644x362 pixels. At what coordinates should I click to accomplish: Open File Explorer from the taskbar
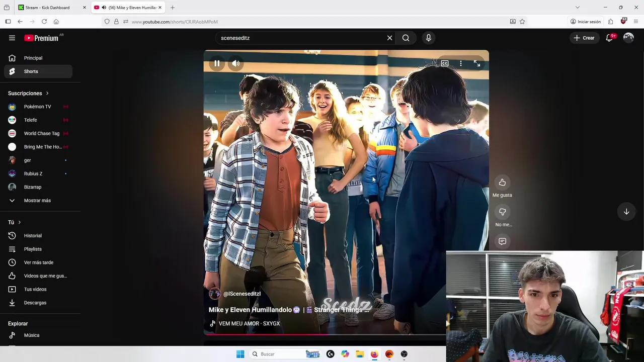tap(360, 354)
